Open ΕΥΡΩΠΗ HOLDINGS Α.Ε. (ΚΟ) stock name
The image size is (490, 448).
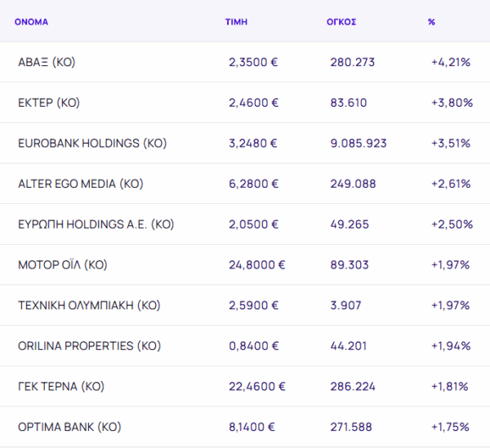(x=96, y=224)
